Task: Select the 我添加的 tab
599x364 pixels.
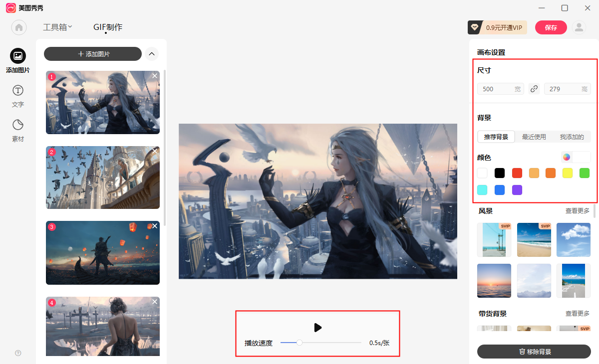Action: [x=572, y=137]
